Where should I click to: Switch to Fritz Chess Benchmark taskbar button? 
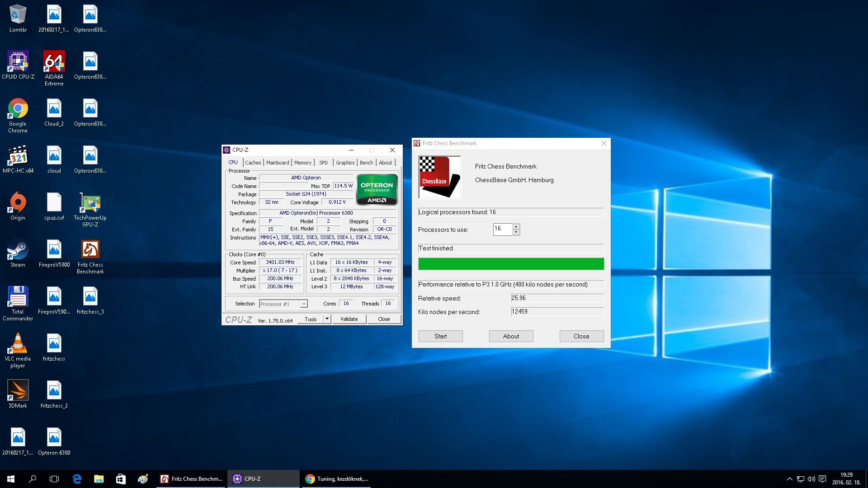[x=191, y=479]
